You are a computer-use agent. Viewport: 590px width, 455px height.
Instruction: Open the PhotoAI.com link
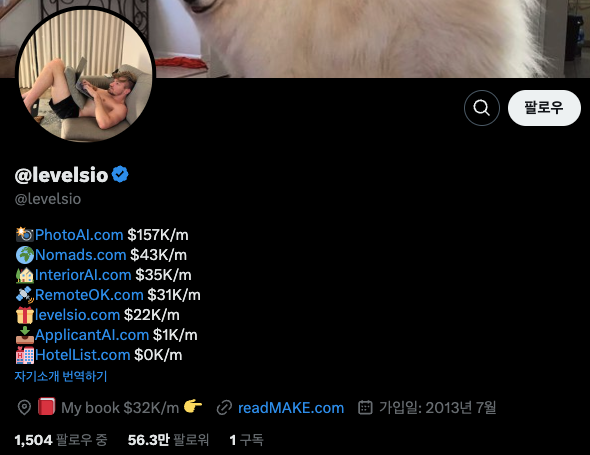tap(79, 235)
